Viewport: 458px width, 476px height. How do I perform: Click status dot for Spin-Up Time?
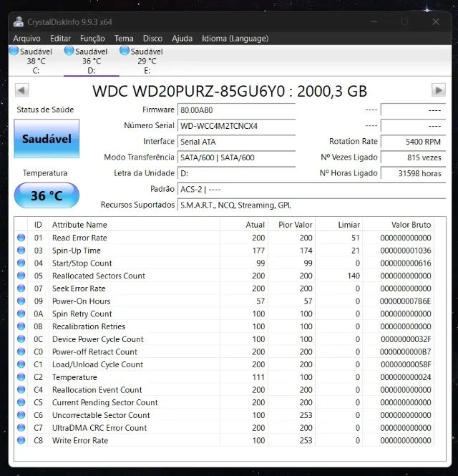[x=21, y=250]
